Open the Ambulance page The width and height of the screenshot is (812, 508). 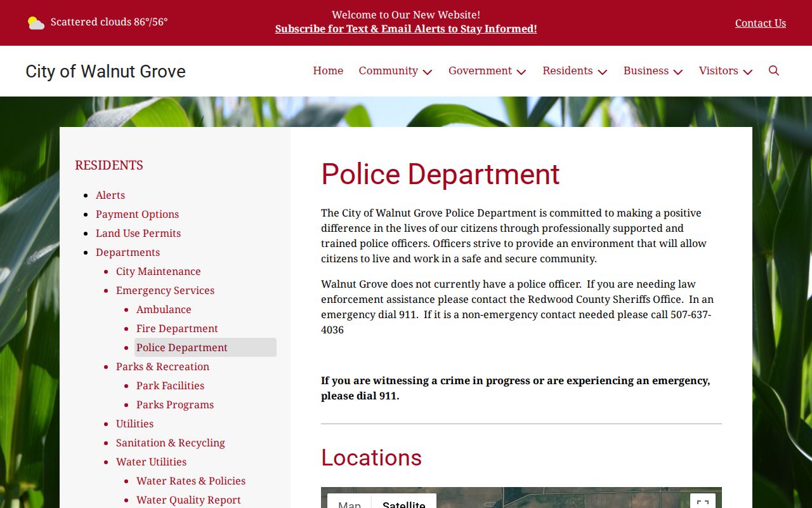point(164,309)
